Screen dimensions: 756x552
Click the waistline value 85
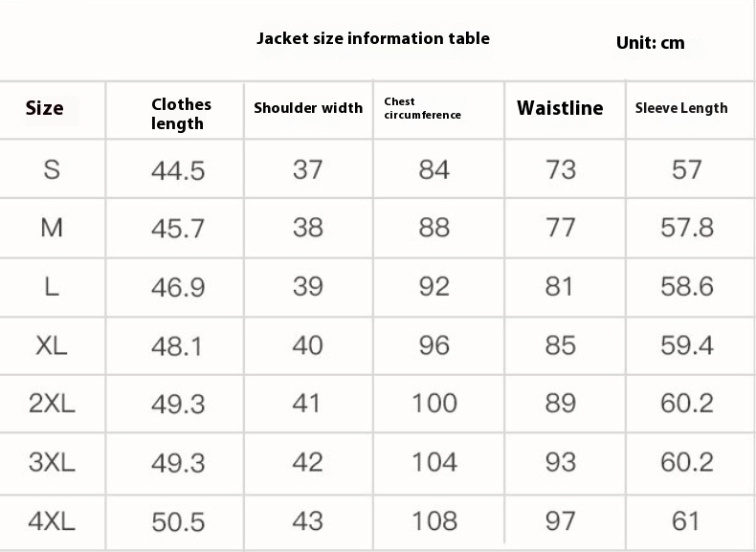pos(560,345)
